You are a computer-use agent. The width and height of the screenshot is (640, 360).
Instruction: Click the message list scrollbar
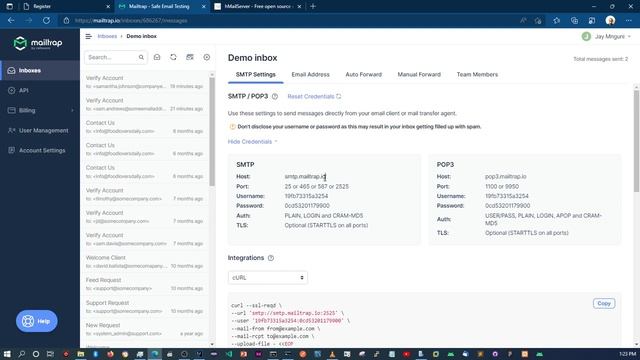point(212,131)
